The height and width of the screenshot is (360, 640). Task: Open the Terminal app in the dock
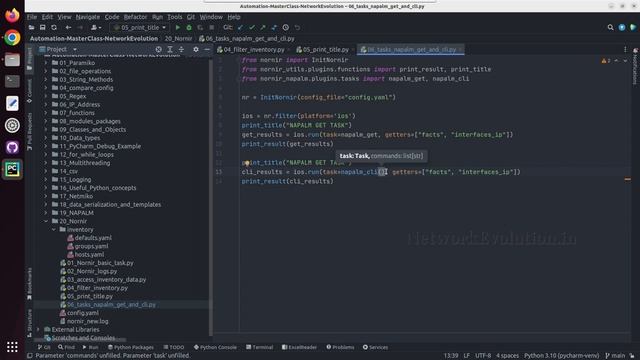(12, 81)
